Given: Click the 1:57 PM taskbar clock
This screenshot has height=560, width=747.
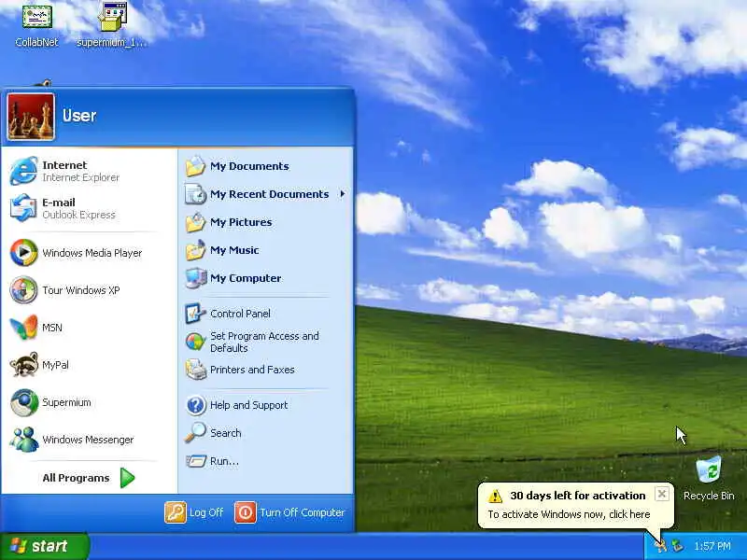Looking at the screenshot, I should tap(712, 546).
